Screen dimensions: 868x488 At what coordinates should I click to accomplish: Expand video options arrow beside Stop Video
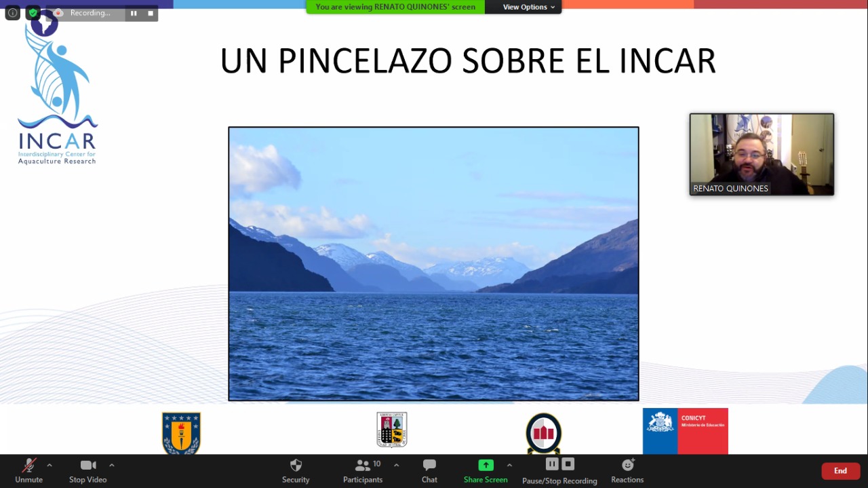coord(112,465)
